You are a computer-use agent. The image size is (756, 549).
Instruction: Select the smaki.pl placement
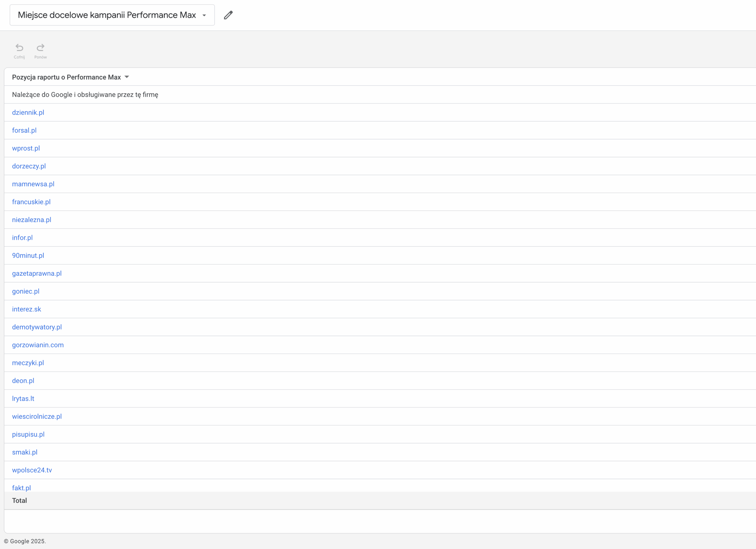point(25,452)
